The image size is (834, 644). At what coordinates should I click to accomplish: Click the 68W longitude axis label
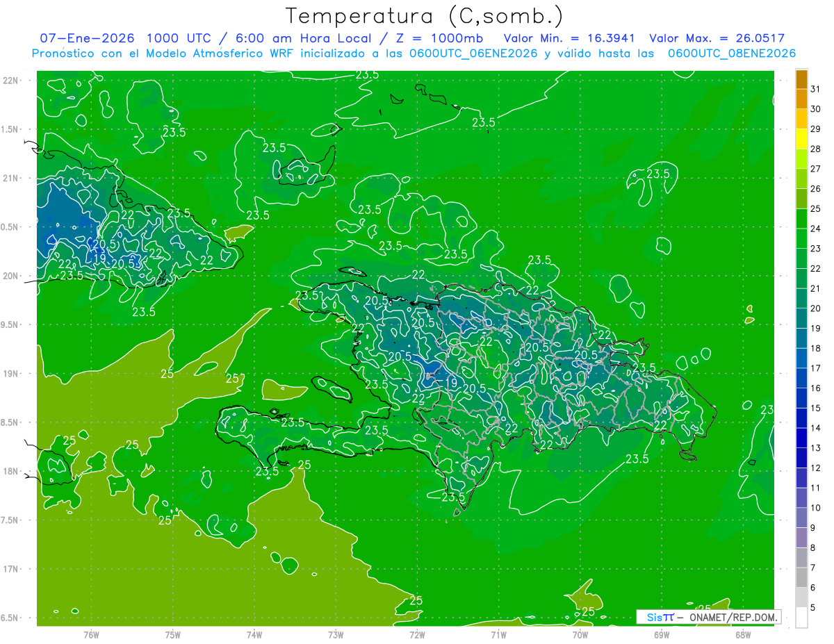click(743, 635)
